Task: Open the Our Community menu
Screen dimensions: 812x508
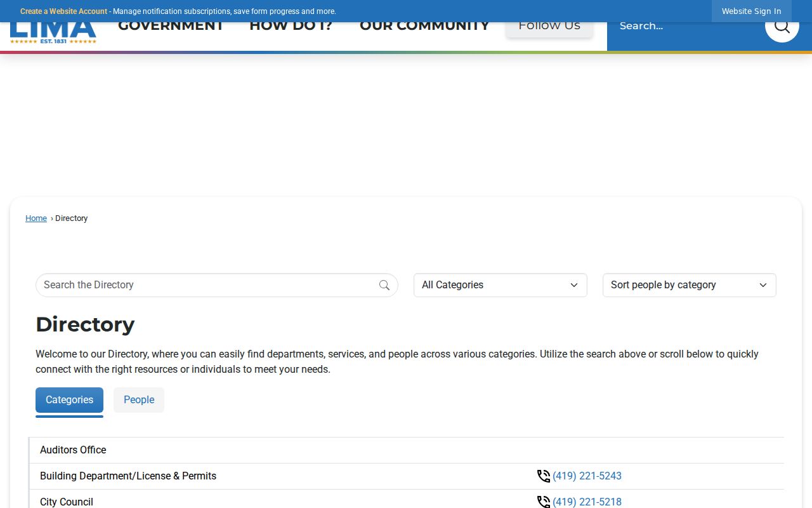Action: [x=424, y=26]
